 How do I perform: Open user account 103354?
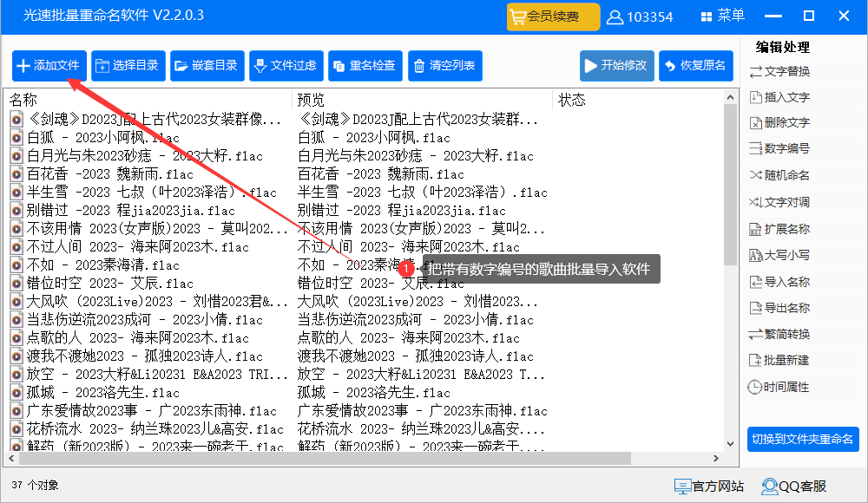point(640,17)
